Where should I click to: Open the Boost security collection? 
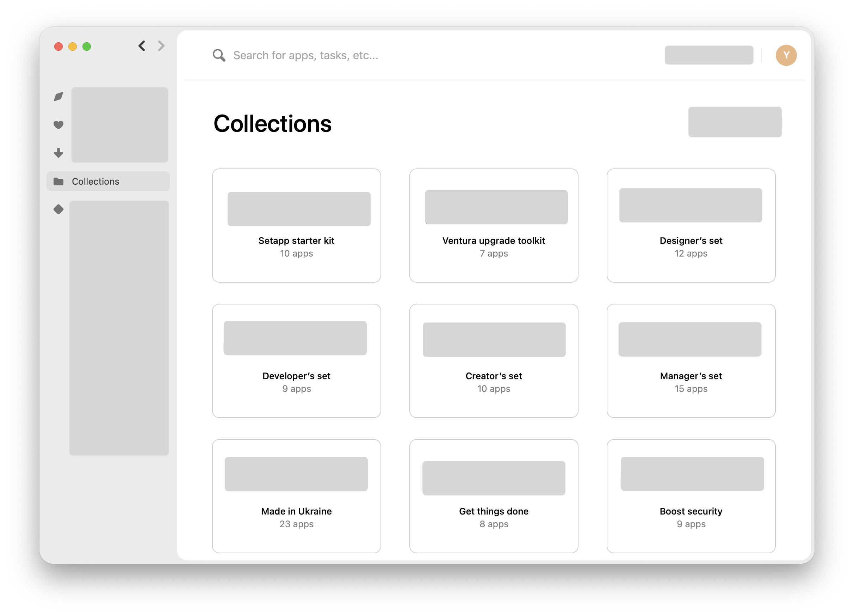click(691, 496)
